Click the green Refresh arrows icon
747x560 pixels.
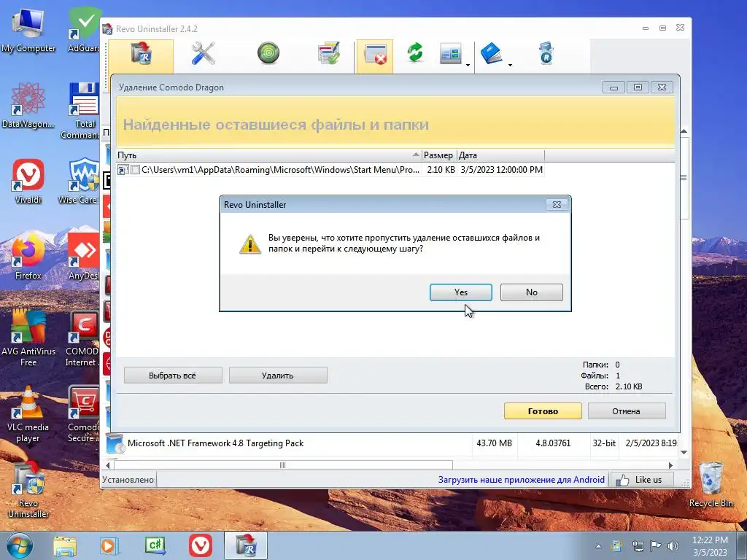[x=415, y=52]
